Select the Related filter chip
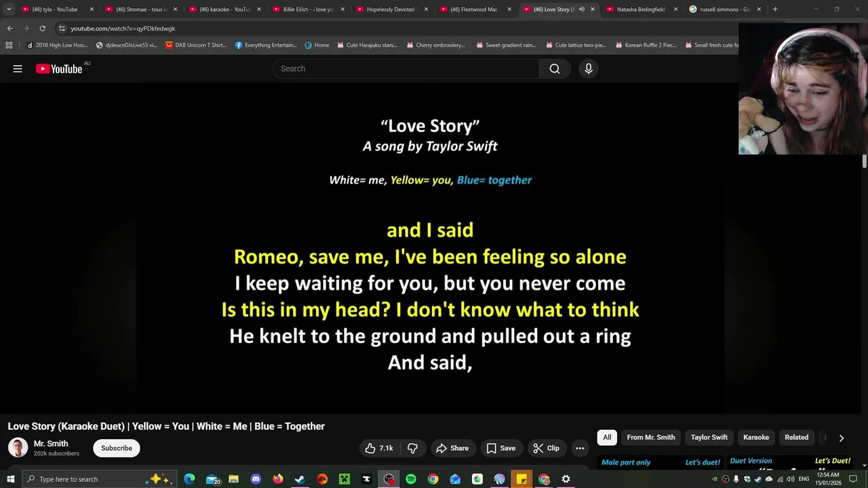Viewport: 868px width, 488px height. tap(797, 437)
